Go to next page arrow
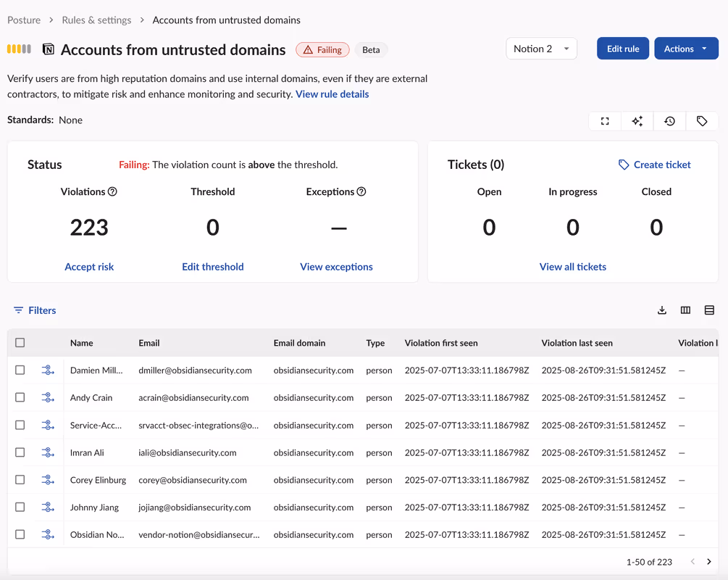Viewport: 728px width, 580px height. tap(709, 562)
